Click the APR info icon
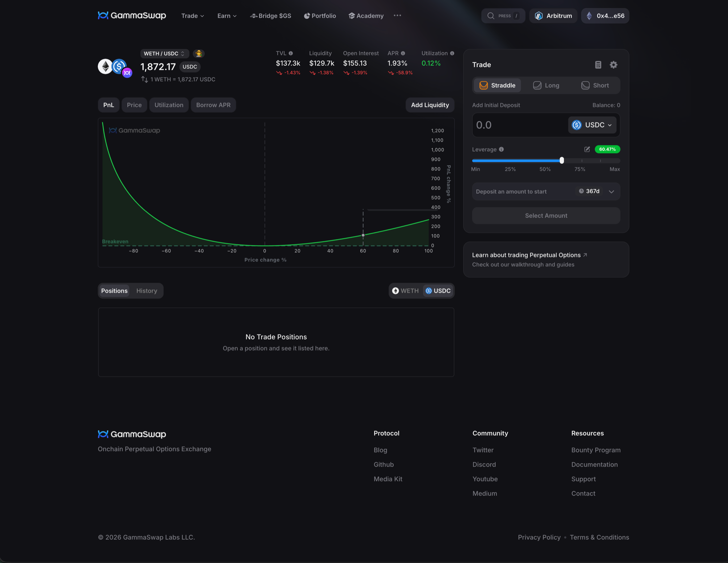The width and height of the screenshot is (728, 563). pos(403,53)
